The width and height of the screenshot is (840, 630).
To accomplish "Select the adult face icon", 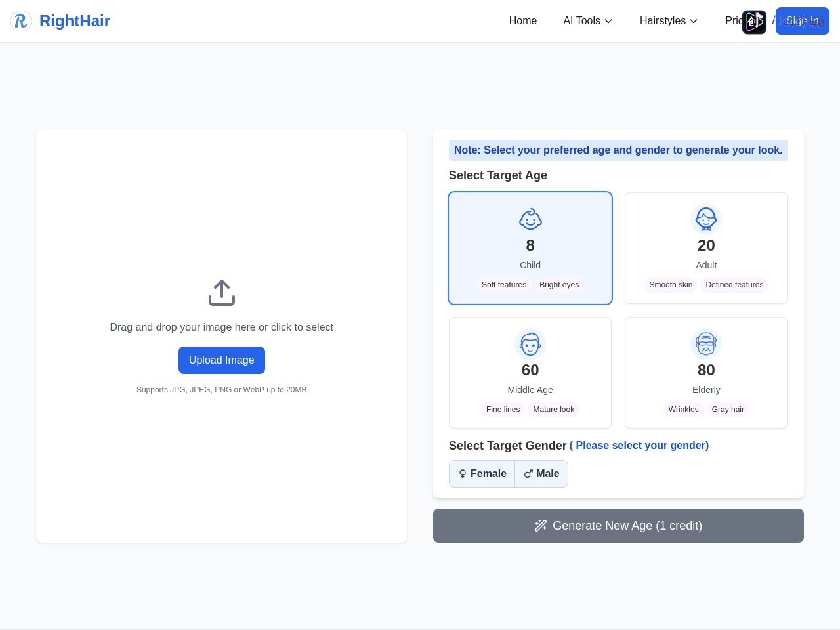I will (706, 219).
